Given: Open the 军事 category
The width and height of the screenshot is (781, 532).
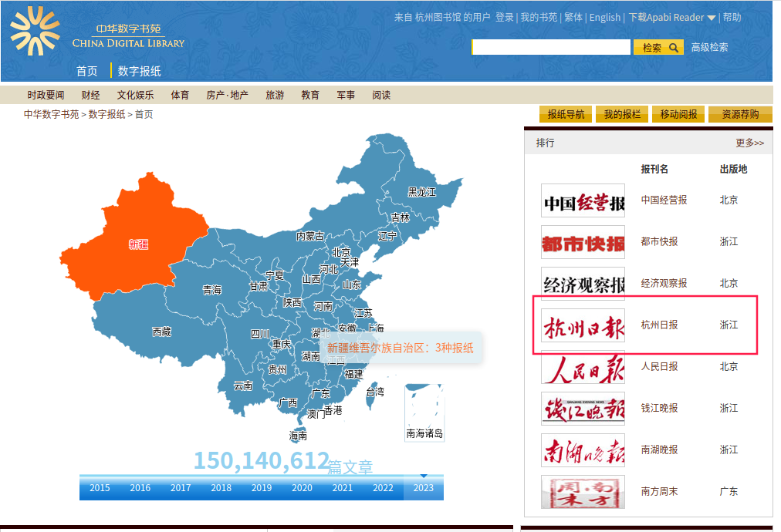Looking at the screenshot, I should pyautogui.click(x=346, y=95).
